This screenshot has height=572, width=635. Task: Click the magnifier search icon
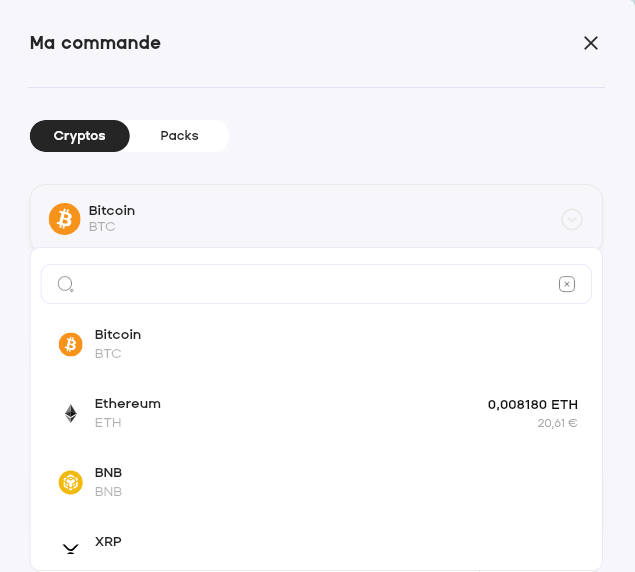pos(66,284)
